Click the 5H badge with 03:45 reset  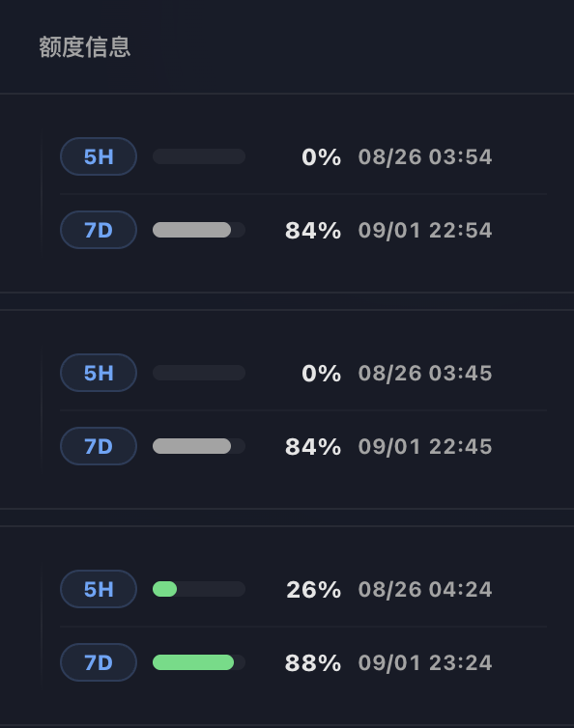99,373
